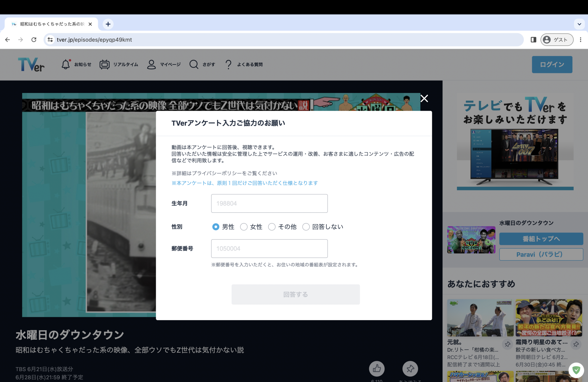Choose その他 as gender
588x382 pixels.
(272, 227)
